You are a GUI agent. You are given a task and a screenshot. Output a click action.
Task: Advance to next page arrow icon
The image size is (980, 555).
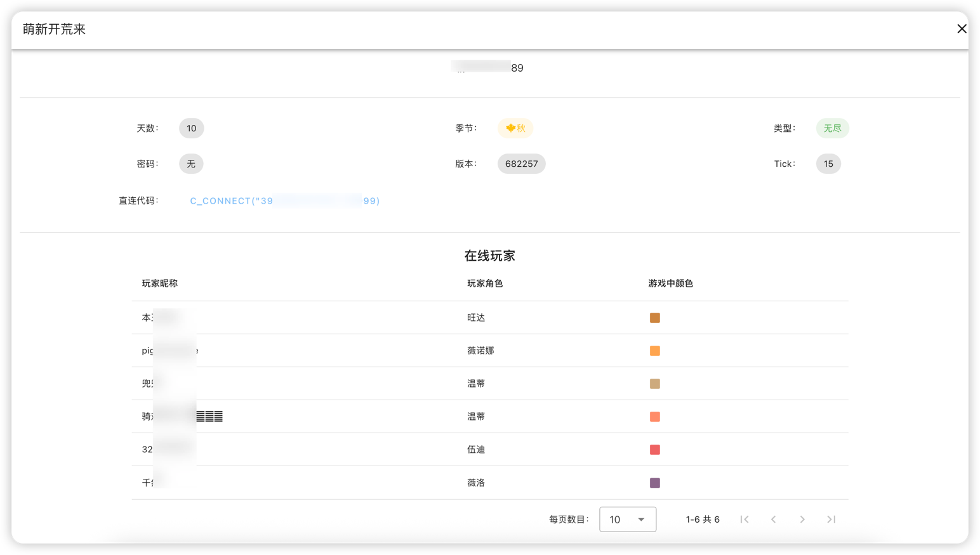(x=802, y=519)
